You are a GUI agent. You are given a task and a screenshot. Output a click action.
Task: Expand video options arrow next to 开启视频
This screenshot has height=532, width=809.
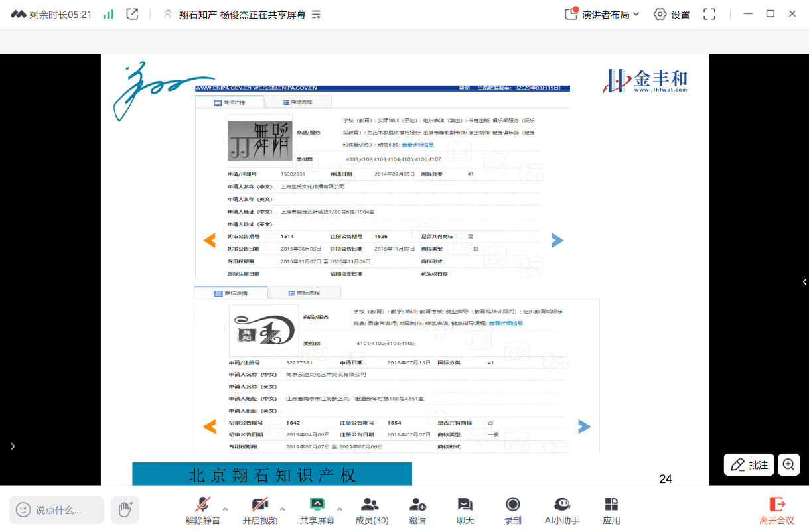click(x=283, y=509)
